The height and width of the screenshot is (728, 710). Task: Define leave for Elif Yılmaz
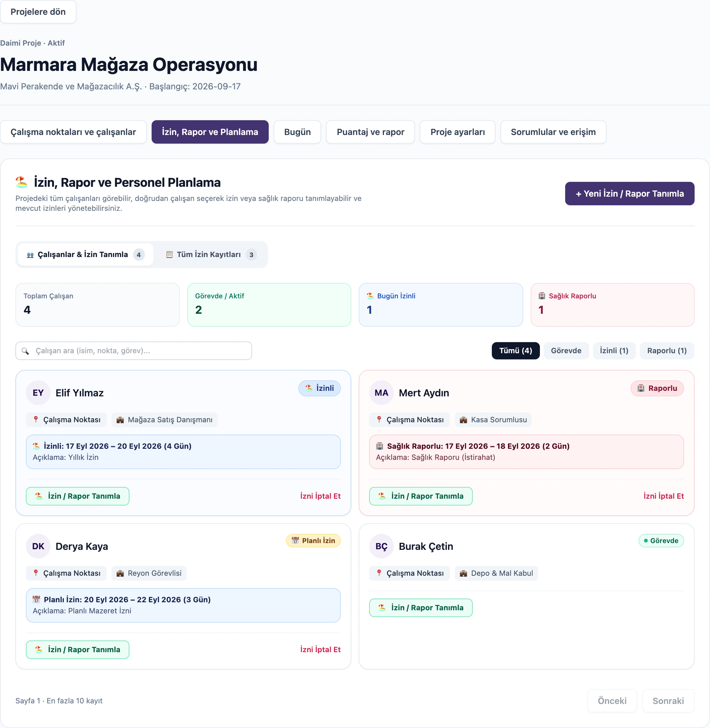pyautogui.click(x=78, y=496)
